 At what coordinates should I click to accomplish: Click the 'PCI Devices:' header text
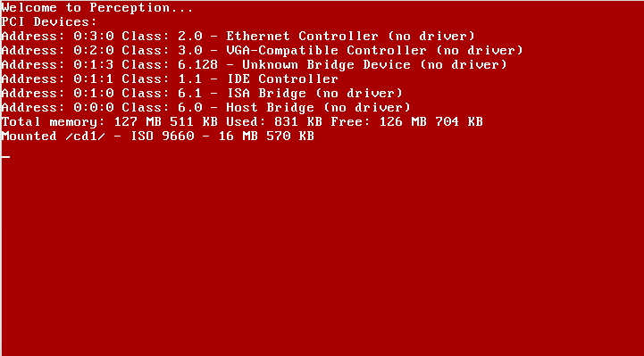point(49,21)
